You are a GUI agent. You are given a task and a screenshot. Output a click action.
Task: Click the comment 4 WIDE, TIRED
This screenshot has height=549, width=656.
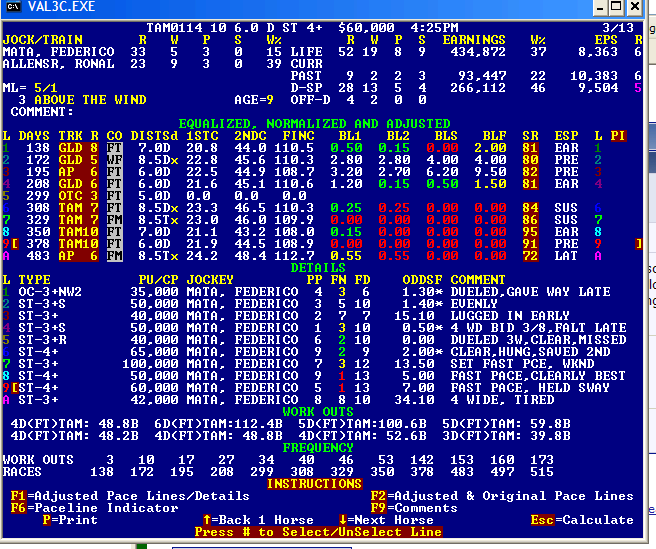[x=502, y=400]
